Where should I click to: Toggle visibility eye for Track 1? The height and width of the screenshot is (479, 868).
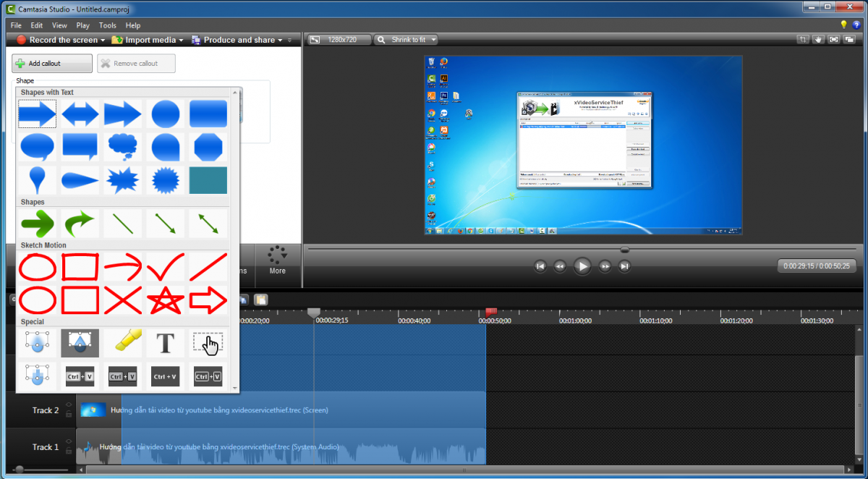click(x=69, y=442)
